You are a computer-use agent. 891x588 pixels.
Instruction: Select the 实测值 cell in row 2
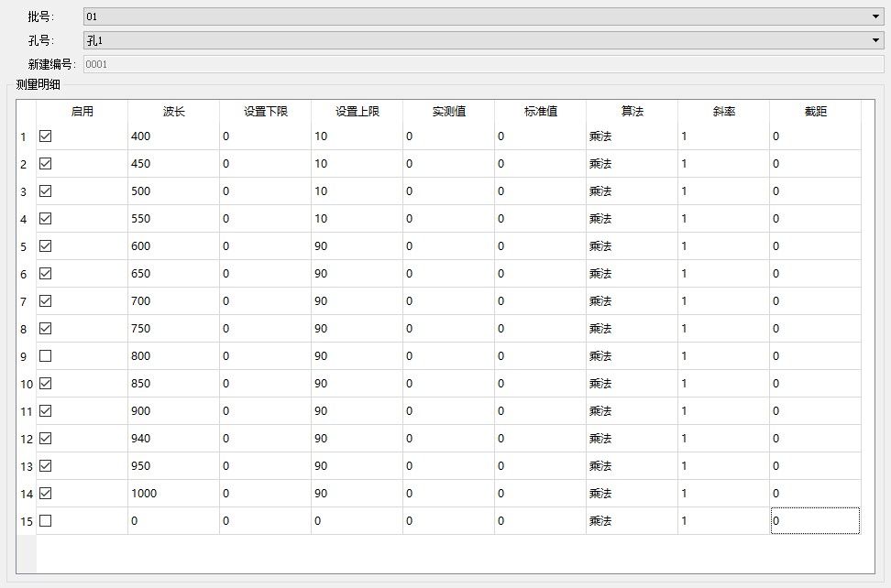[448, 164]
